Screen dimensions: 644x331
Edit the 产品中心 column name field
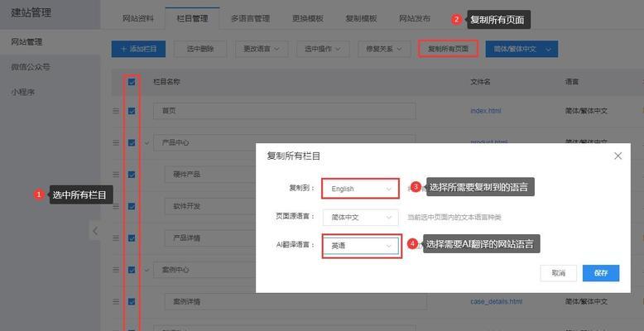tap(284, 142)
